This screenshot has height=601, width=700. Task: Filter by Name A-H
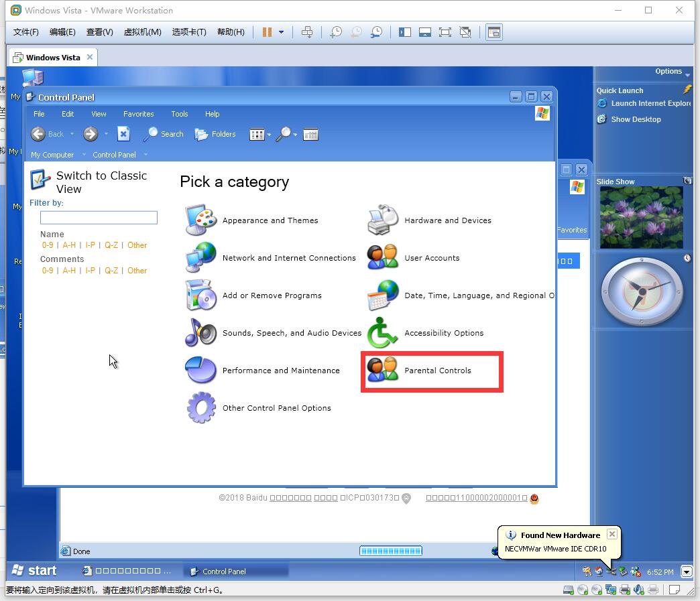pyautogui.click(x=69, y=245)
